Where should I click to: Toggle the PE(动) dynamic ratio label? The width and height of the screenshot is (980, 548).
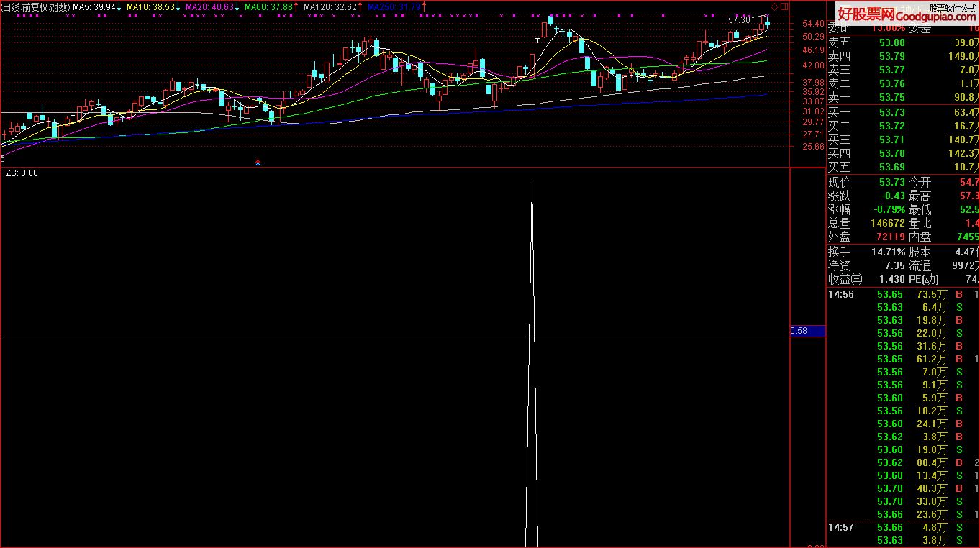(924, 279)
